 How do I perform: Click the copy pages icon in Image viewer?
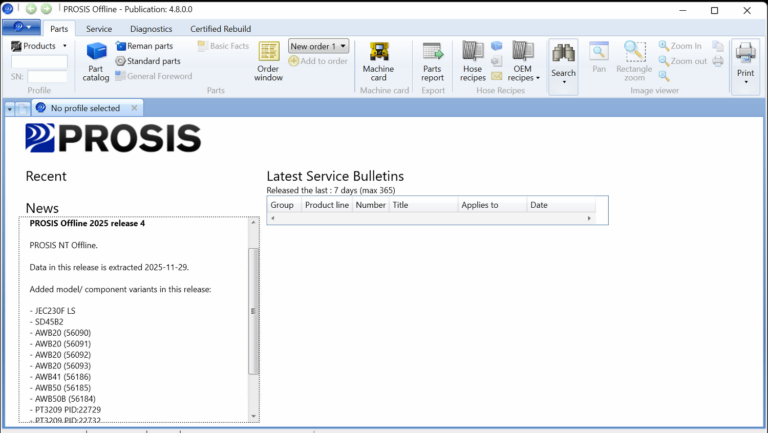click(718, 46)
